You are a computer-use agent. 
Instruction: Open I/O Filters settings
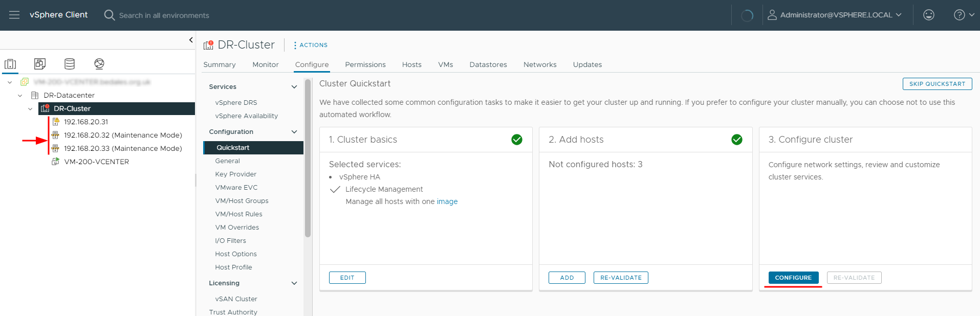(230, 241)
